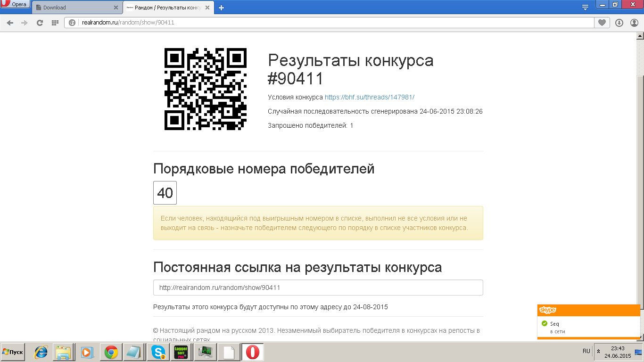Open Lagger Soft Pro on taskbar

tap(181, 352)
